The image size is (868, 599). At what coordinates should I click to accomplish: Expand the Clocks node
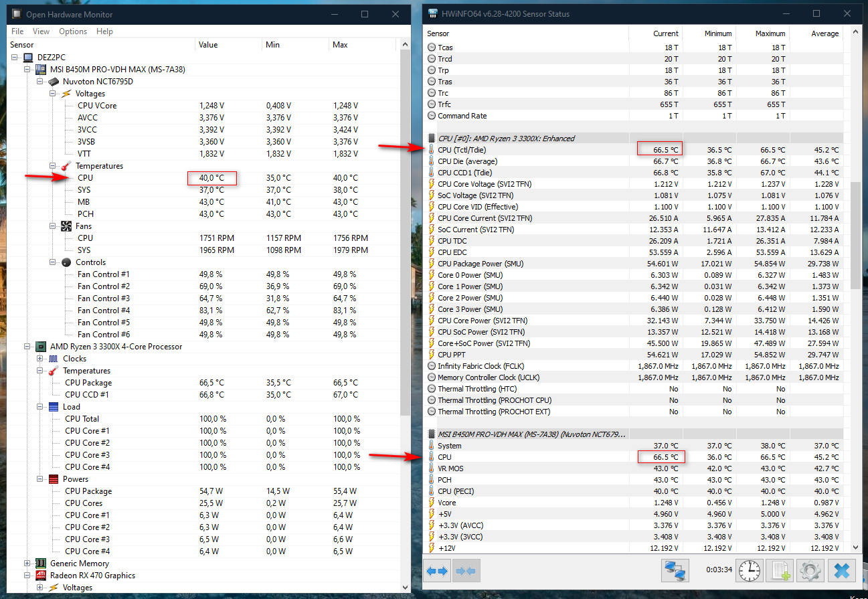40,359
